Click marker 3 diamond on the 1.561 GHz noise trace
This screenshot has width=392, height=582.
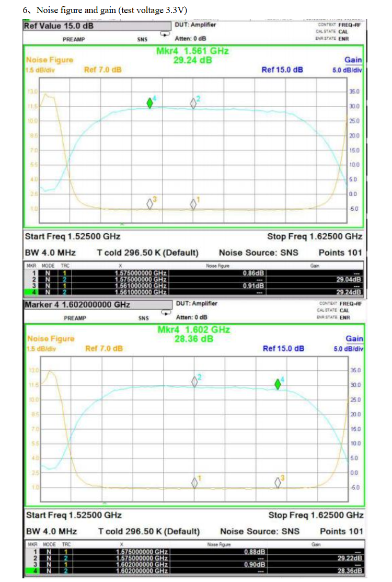pyautogui.click(x=150, y=203)
